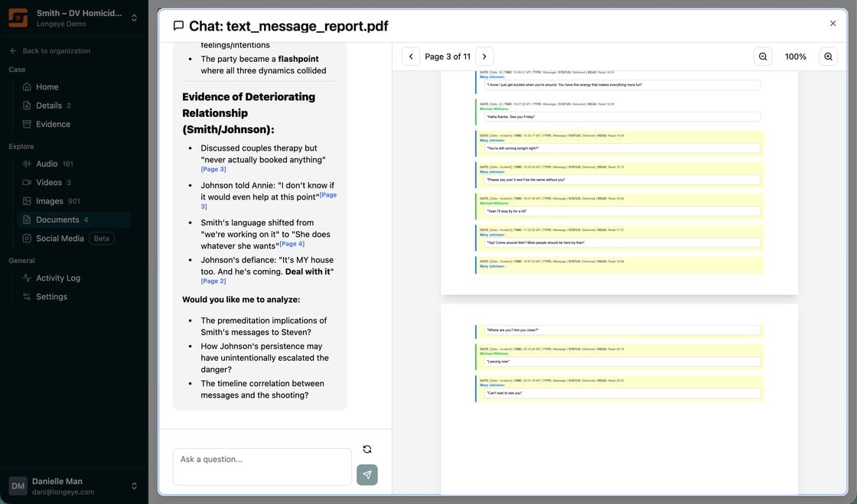Zoom in the PDF with magnifier plus
The height and width of the screenshot is (504, 857).
coord(828,57)
